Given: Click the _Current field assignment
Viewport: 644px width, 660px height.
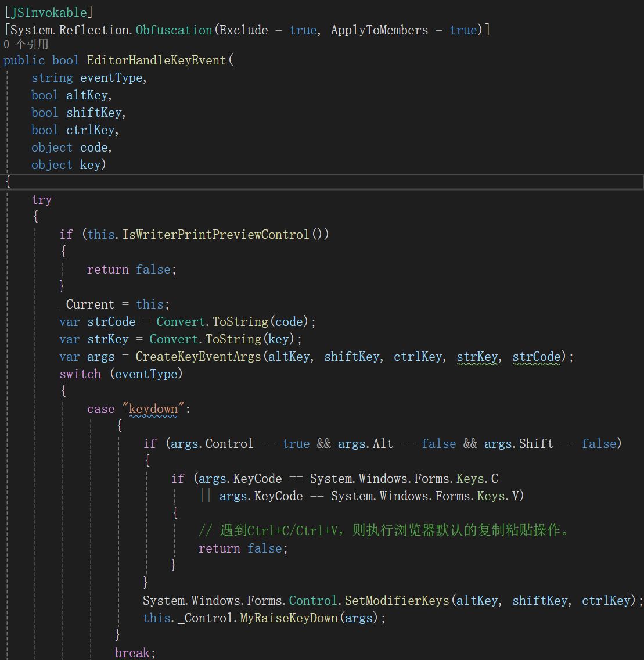Looking at the screenshot, I should [87, 304].
